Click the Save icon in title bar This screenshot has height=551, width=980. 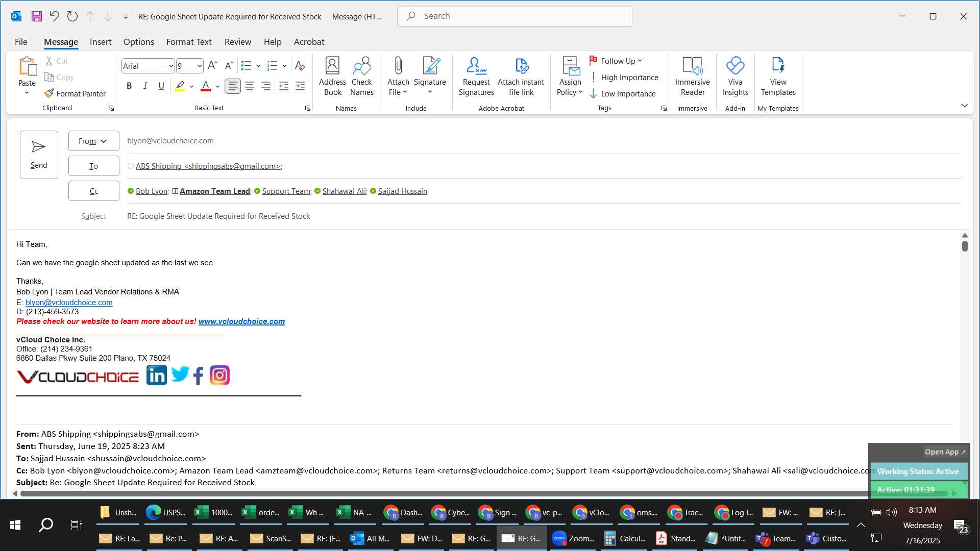[x=36, y=16]
